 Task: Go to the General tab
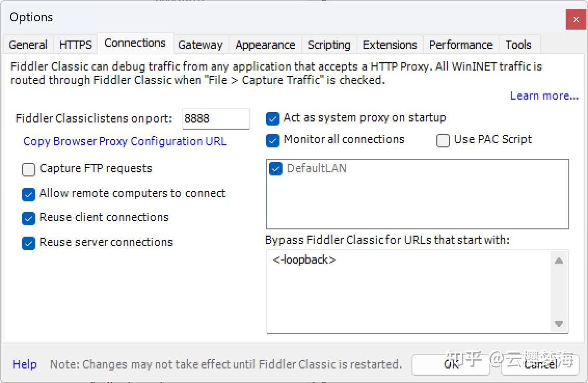tap(28, 45)
